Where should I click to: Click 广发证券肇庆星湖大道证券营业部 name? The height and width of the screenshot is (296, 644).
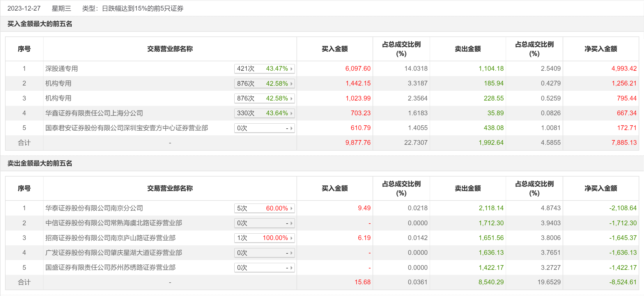(113, 253)
